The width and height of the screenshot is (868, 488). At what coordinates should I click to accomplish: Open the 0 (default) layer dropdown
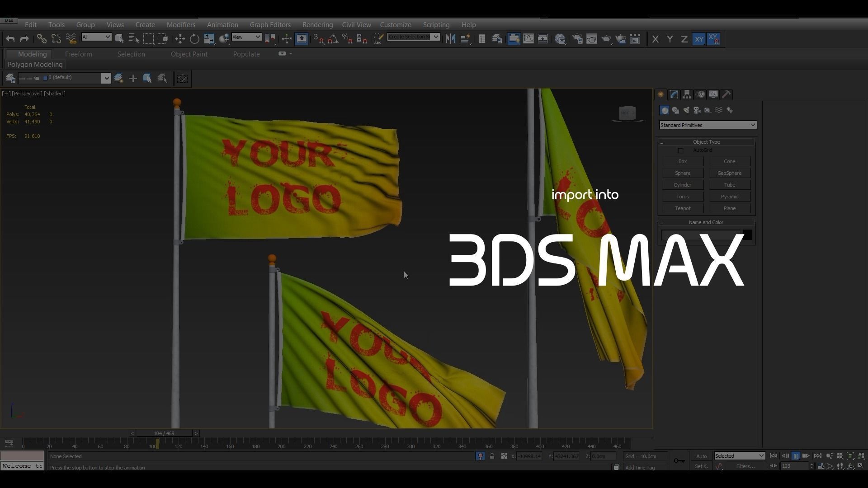tap(64, 78)
